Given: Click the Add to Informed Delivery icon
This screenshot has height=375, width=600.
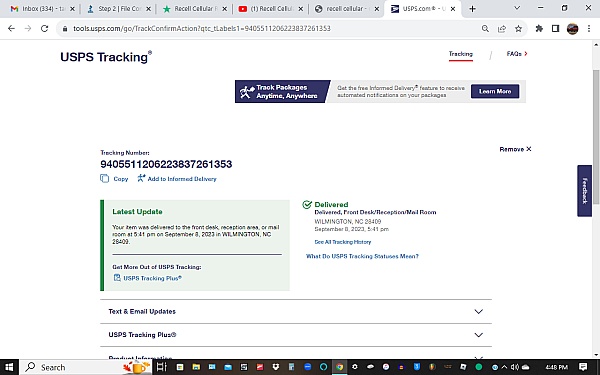Looking at the screenshot, I should (x=141, y=178).
